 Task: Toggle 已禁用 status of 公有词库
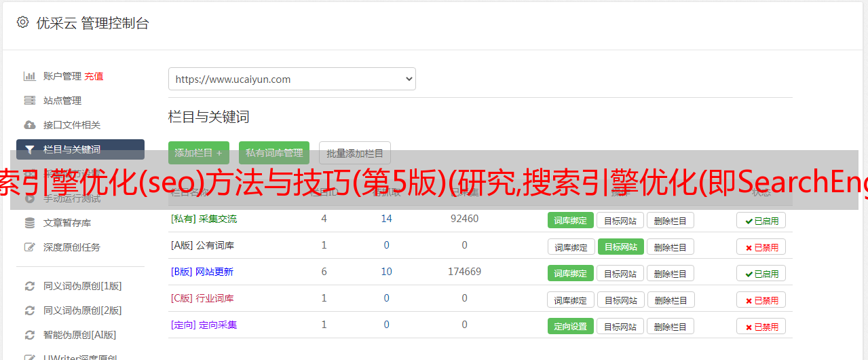[761, 247]
